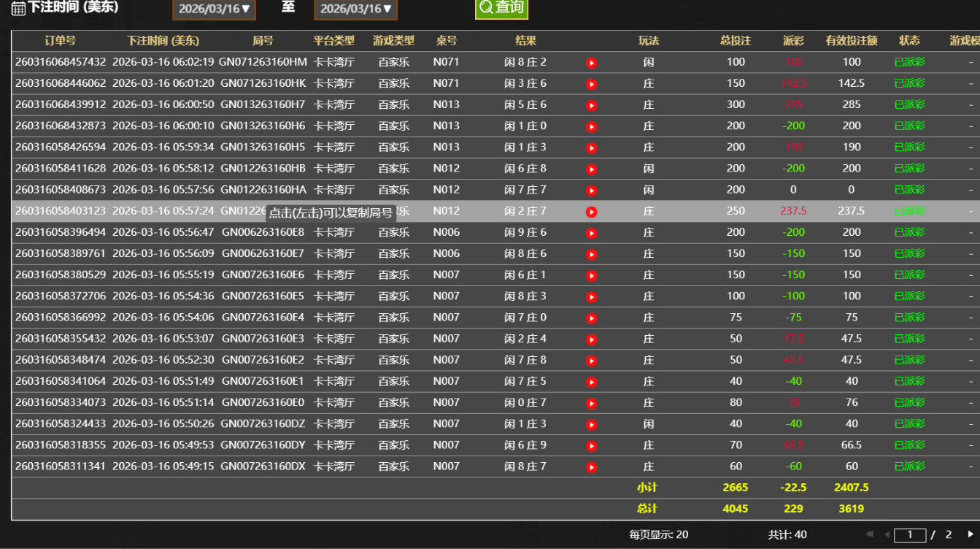The width and height of the screenshot is (980, 549).
Task: Open the end date dropdown after 至
Action: [x=355, y=9]
